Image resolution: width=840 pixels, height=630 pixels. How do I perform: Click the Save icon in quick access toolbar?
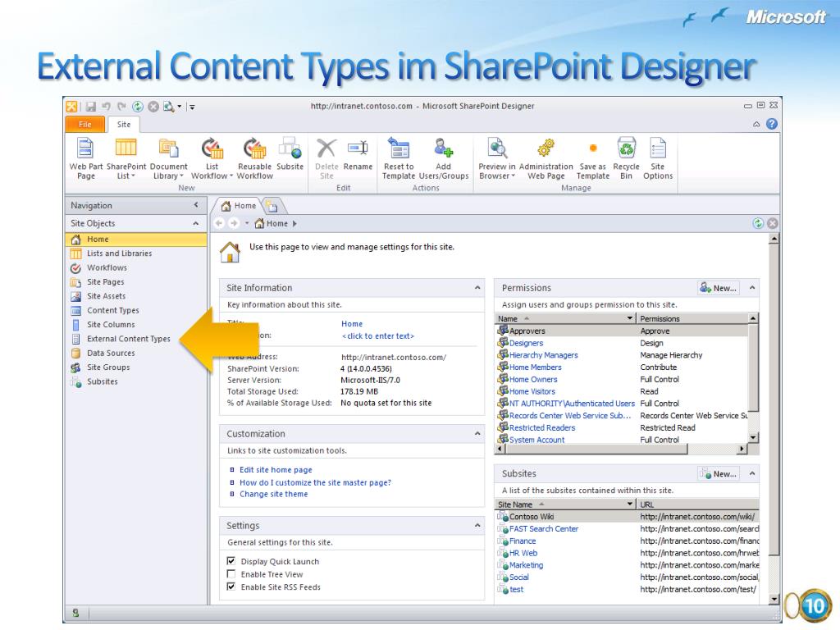pyautogui.click(x=91, y=107)
